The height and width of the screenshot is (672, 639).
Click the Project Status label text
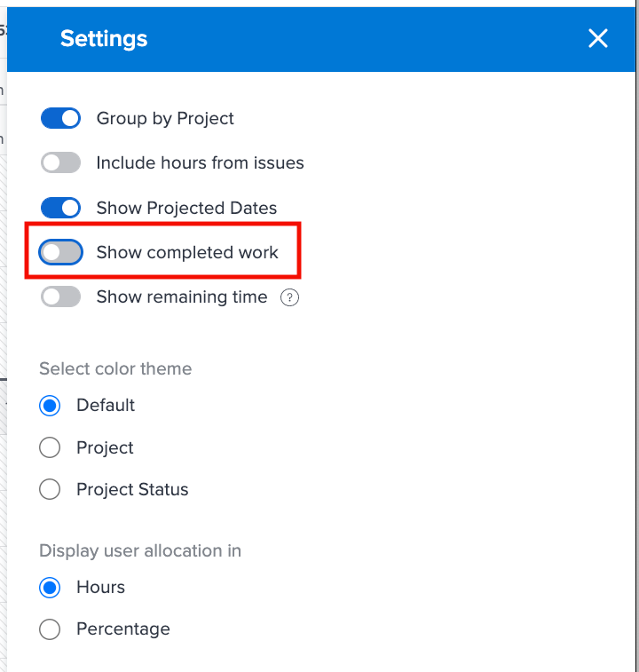tap(132, 489)
